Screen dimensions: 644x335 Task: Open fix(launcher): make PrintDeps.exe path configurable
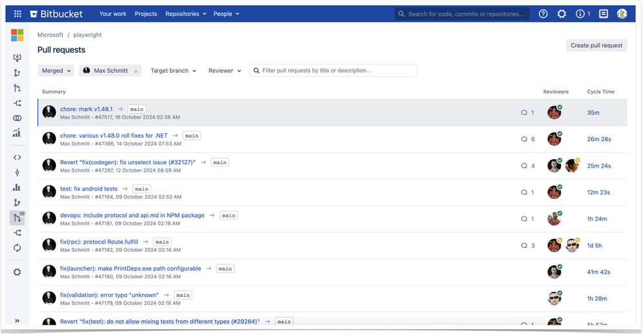(x=131, y=269)
